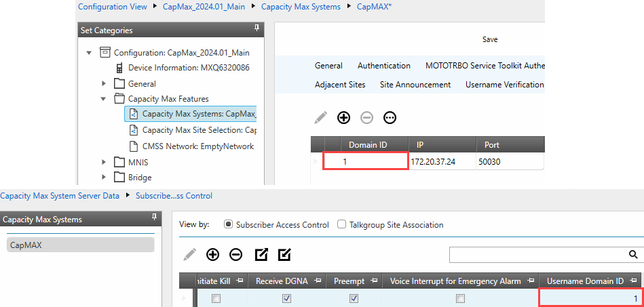Click the add (plus) icon above Domain ID table
The width and height of the screenshot is (644, 307).
pyautogui.click(x=344, y=118)
